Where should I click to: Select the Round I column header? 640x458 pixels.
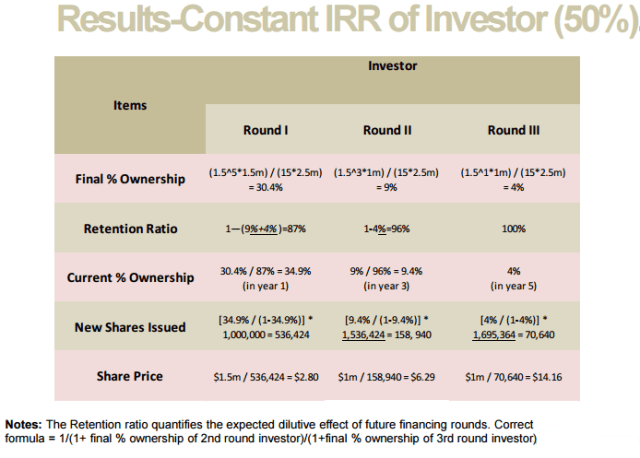tap(265, 130)
